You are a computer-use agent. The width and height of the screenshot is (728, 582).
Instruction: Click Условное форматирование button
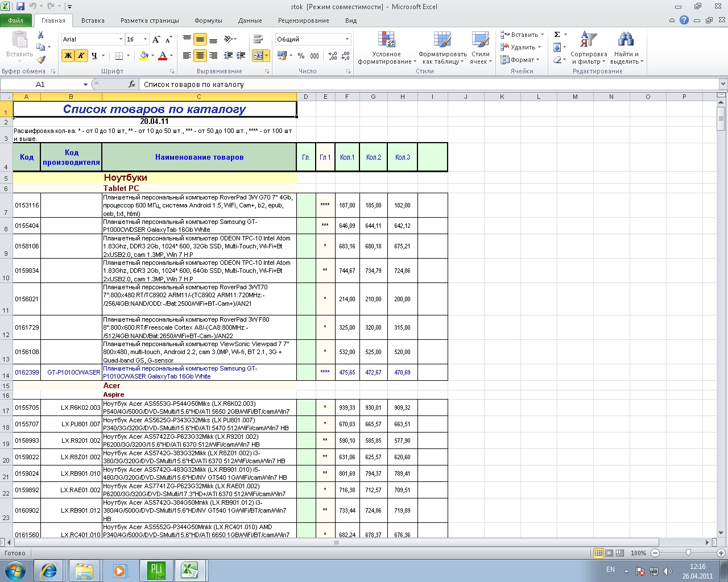386,48
